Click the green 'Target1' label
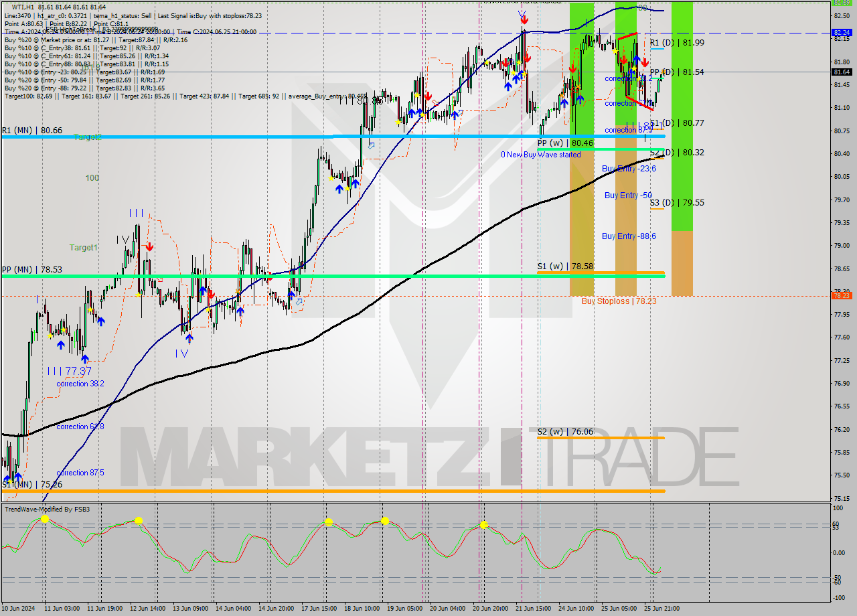 point(84,248)
